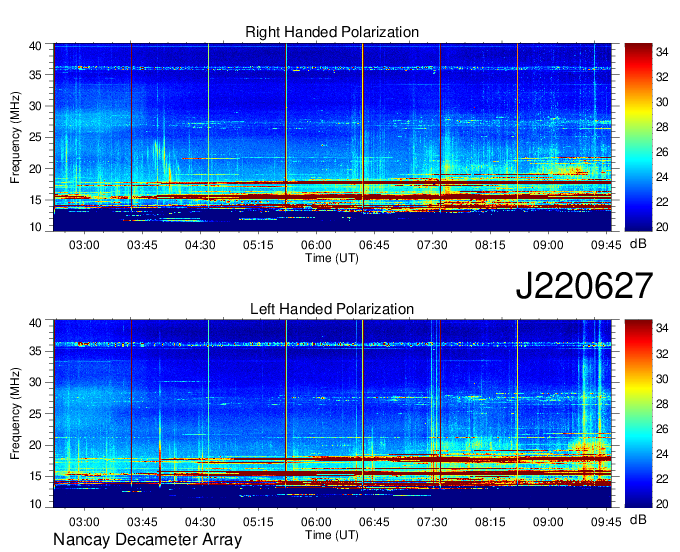Click the 40 MHz tick on Right Handed plot

[x=36, y=46]
